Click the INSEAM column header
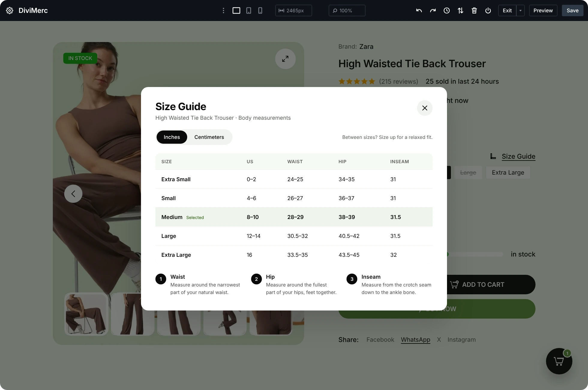The width and height of the screenshot is (588, 390). 399,162
